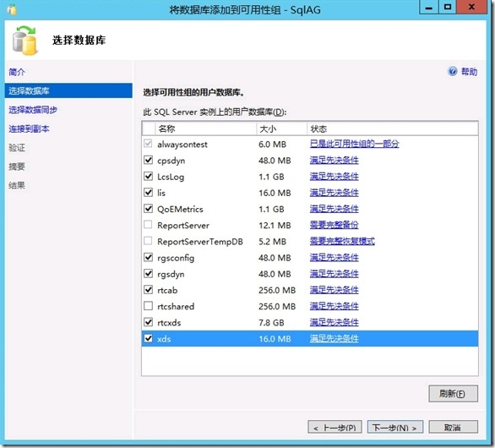Click the 刷新(F) refresh button
495x448 pixels.
tap(453, 394)
